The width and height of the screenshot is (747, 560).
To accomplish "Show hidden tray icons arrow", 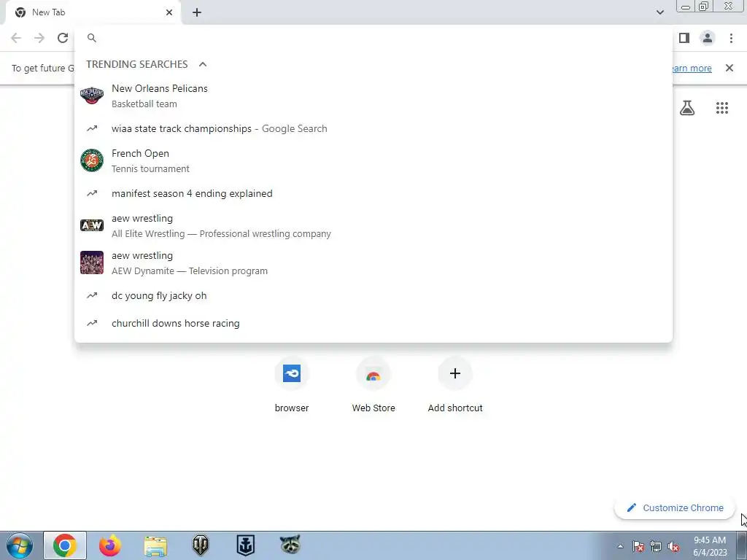I will click(x=620, y=546).
